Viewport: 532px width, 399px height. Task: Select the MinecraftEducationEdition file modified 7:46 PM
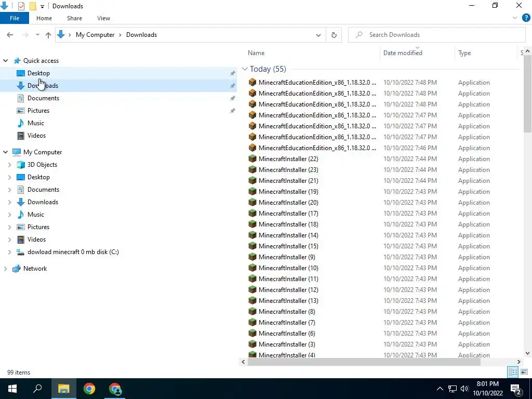pos(317,148)
